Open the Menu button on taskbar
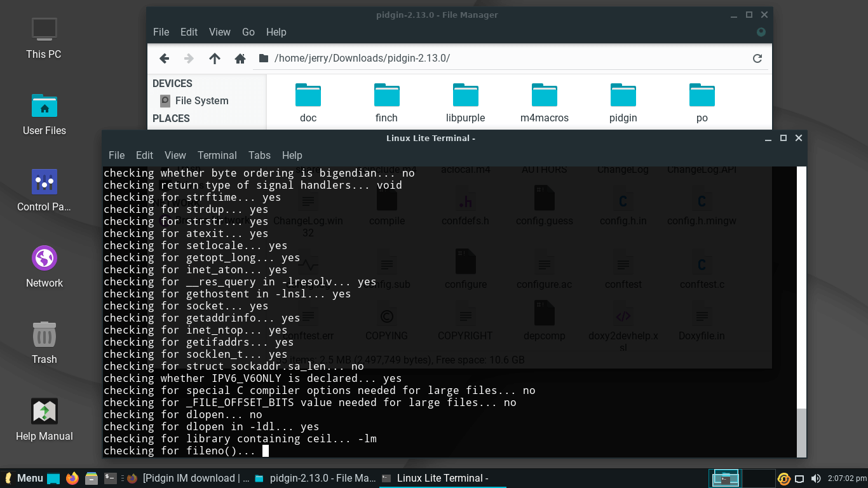 [x=24, y=478]
